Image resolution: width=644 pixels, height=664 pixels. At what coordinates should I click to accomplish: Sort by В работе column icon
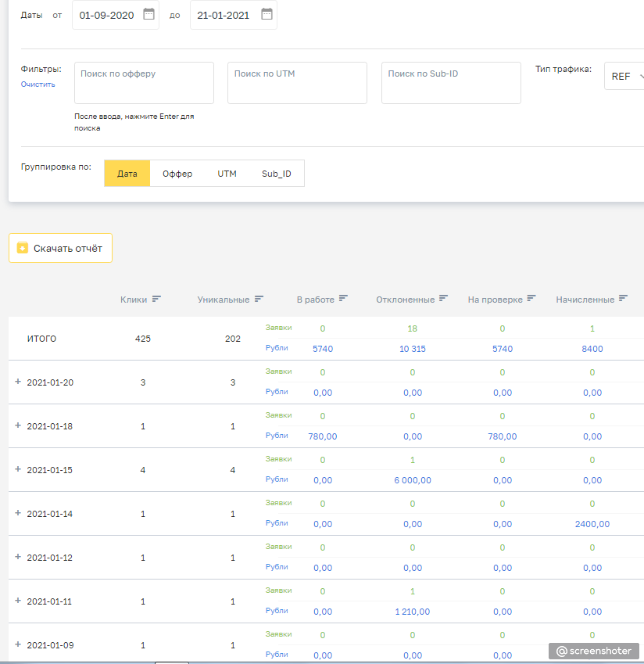point(343,299)
